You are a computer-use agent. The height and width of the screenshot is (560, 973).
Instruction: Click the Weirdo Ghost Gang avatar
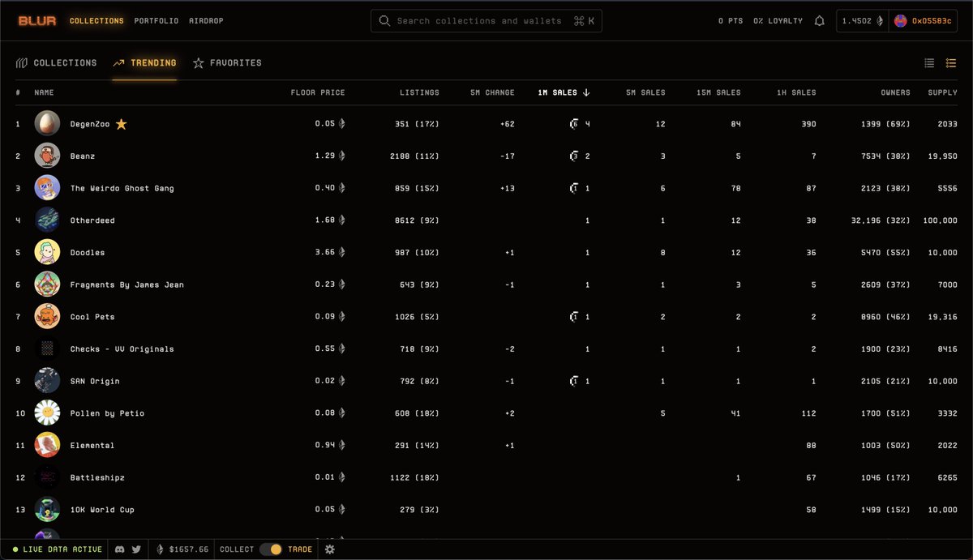[47, 188]
